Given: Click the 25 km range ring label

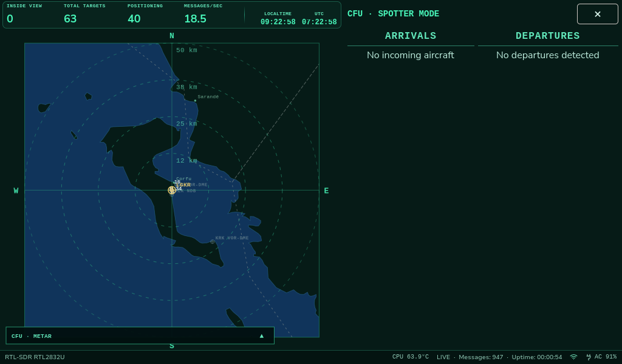Looking at the screenshot, I should point(186,124).
